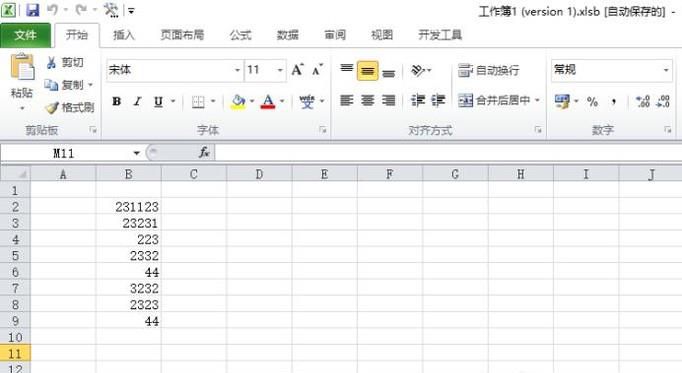Toggle align text left
682x373 pixels.
click(x=347, y=101)
